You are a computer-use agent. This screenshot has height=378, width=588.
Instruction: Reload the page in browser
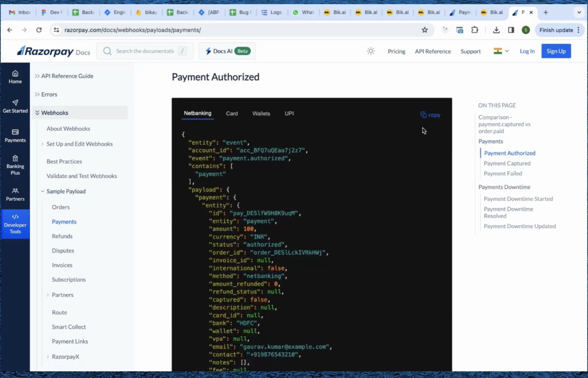click(x=39, y=30)
